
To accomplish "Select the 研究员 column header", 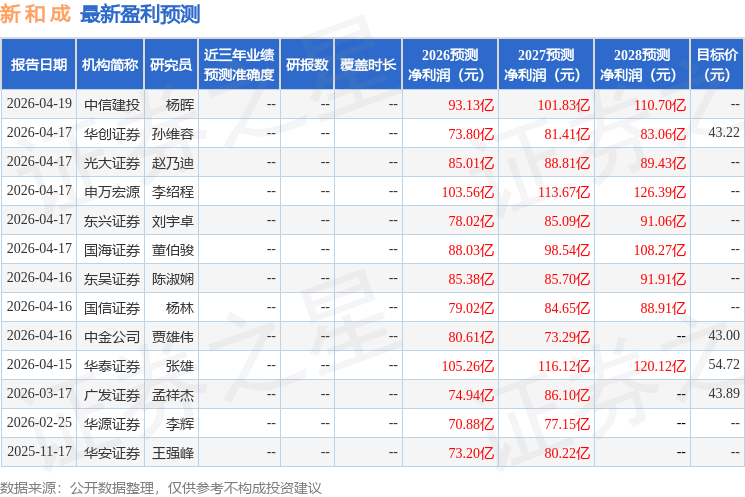I will point(171,64).
